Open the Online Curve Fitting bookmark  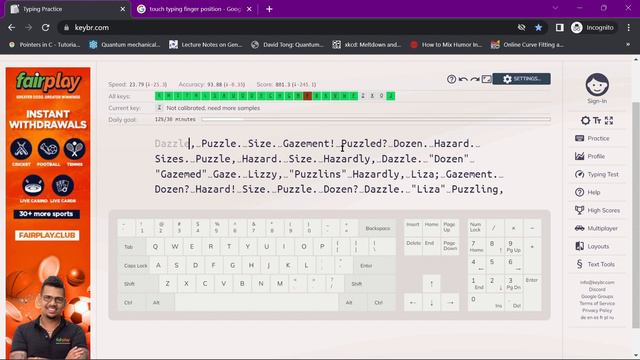click(x=528, y=44)
